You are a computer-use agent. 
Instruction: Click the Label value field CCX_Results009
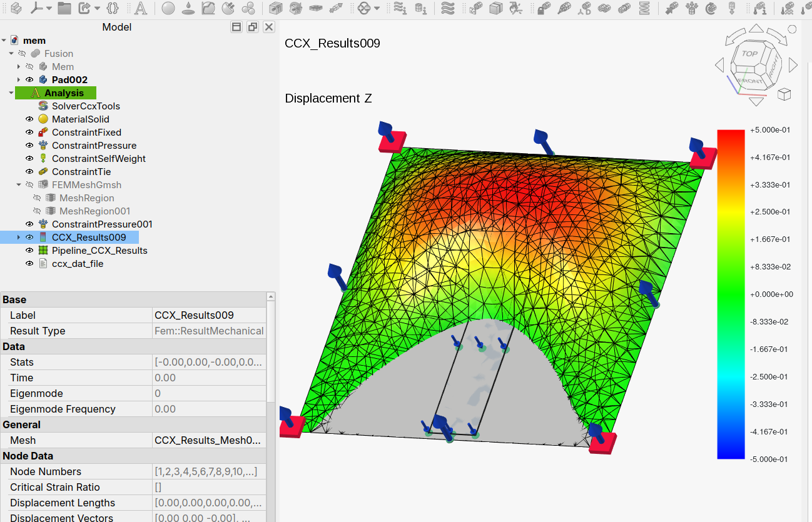(209, 316)
